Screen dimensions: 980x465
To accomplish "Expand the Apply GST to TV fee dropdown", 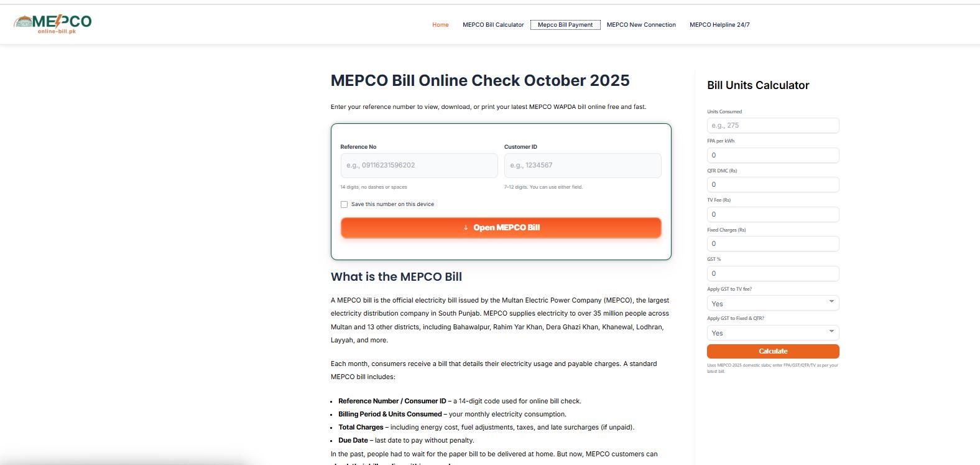I will tap(773, 303).
